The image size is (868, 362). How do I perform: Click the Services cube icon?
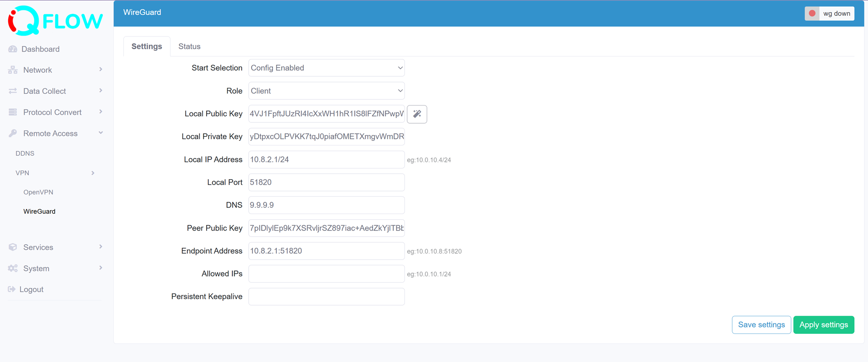13,247
